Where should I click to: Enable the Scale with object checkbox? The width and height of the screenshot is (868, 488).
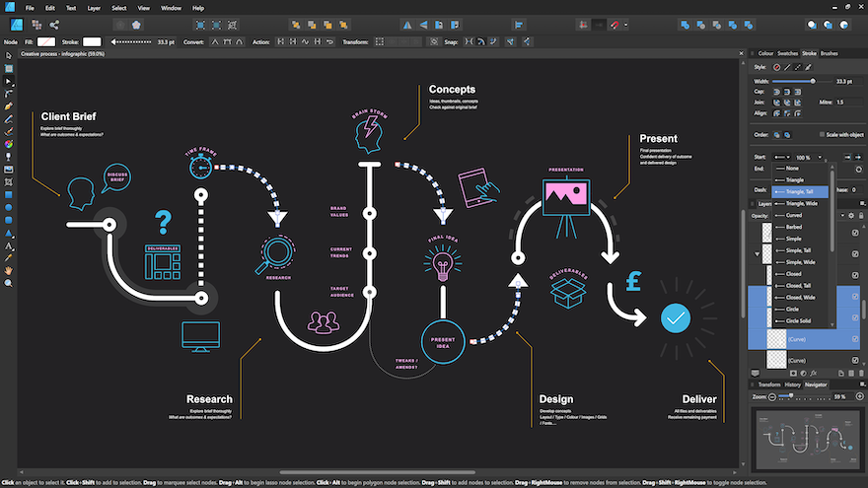(x=823, y=135)
